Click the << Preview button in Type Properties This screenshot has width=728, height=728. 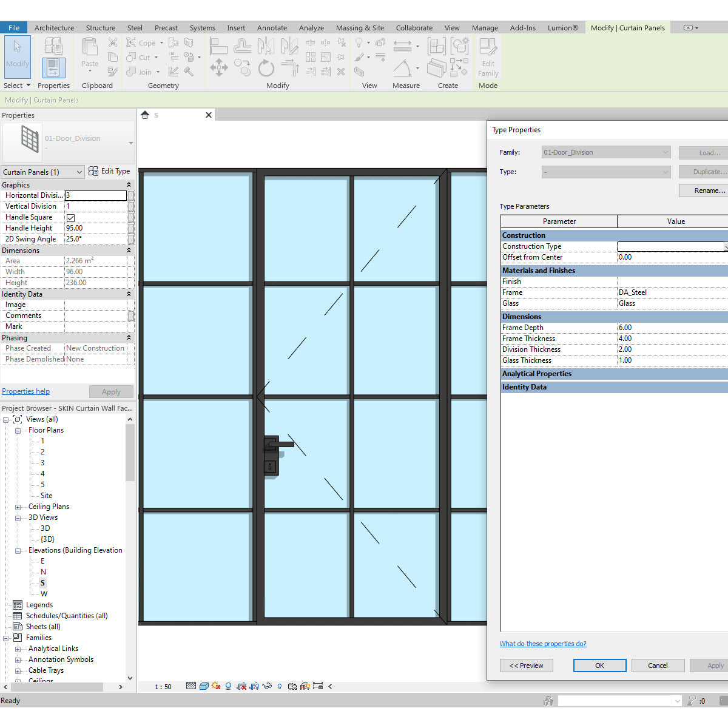point(526,665)
